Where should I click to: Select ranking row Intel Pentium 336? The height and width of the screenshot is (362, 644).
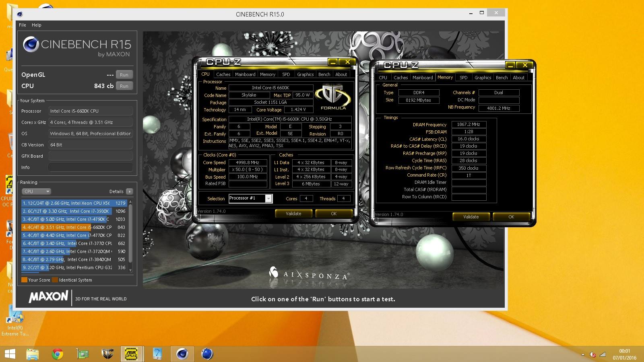point(74,267)
